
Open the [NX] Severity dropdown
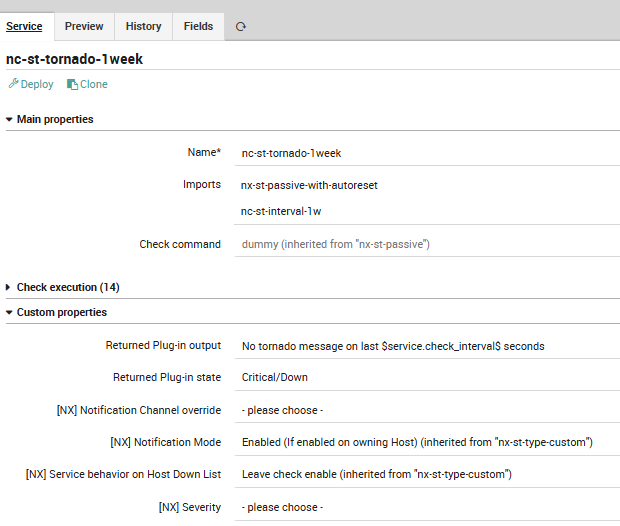pyautogui.click(x=427, y=507)
